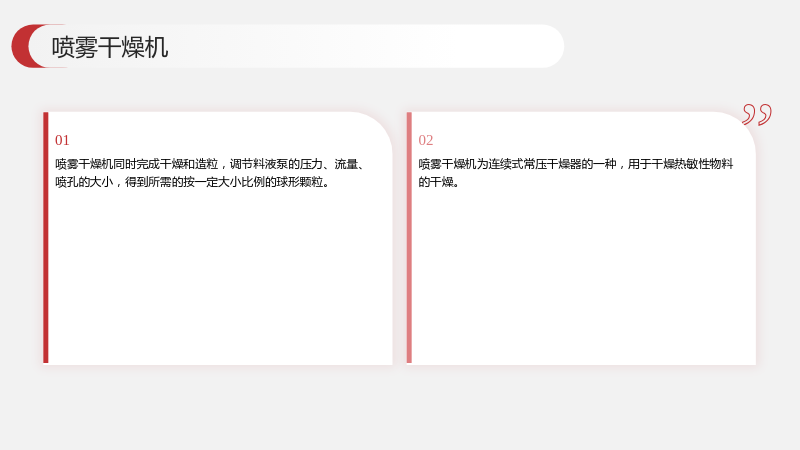
Task: Click empty white area of card 01
Action: [x=219, y=278]
